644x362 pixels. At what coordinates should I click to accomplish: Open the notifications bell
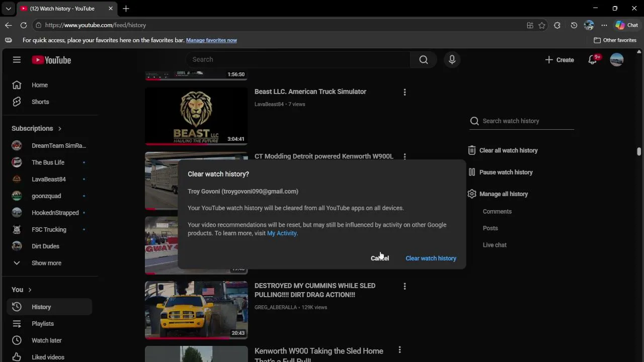pyautogui.click(x=593, y=60)
